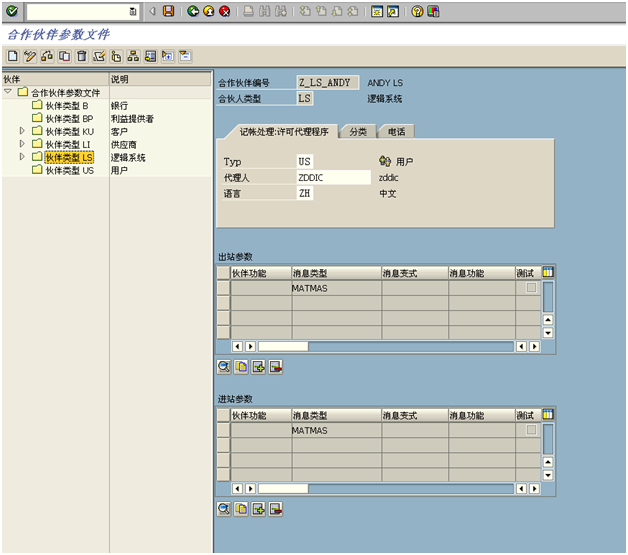Click copy icon under 出站参数 table
Viewport: 628px width, 555px height.
(x=241, y=367)
